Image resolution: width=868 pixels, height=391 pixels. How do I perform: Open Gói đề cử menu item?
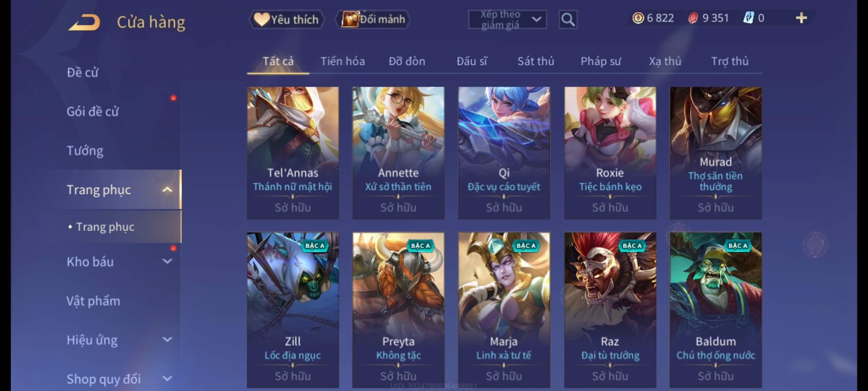[93, 111]
